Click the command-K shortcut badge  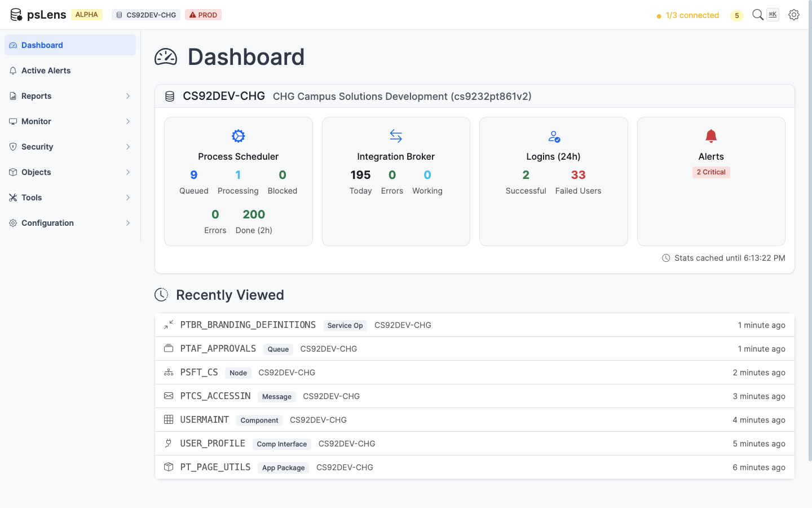773,15
